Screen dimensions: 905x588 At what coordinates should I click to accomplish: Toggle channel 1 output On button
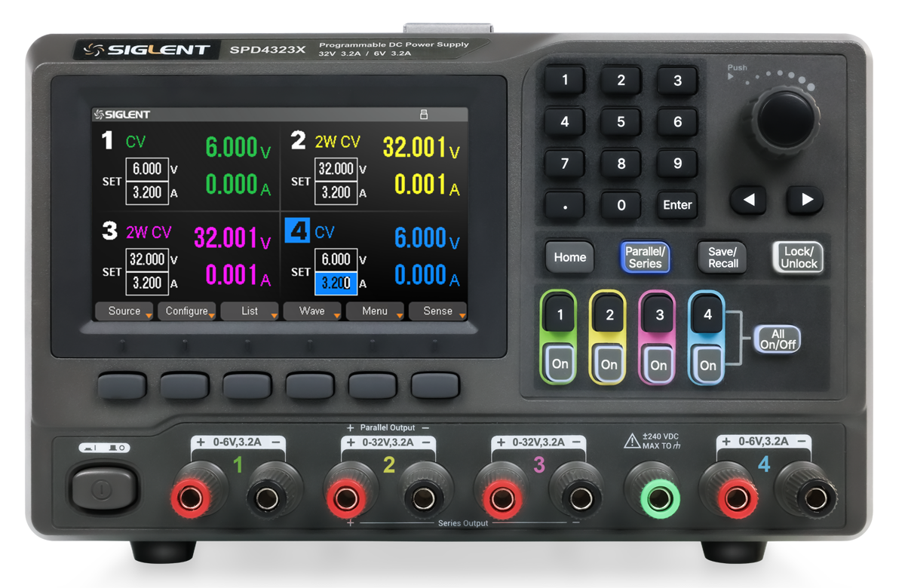click(x=560, y=364)
